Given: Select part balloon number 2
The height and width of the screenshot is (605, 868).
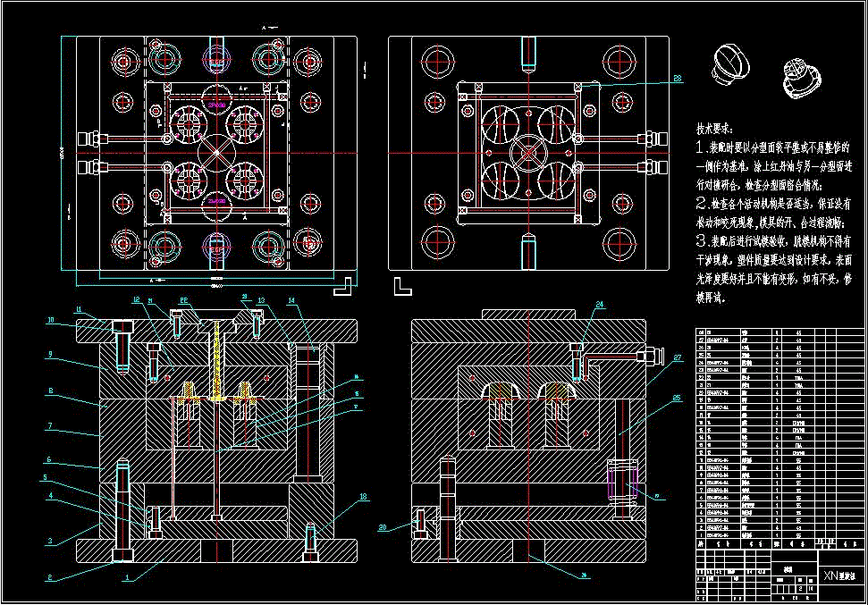Looking at the screenshot, I should pyautogui.click(x=50, y=577).
